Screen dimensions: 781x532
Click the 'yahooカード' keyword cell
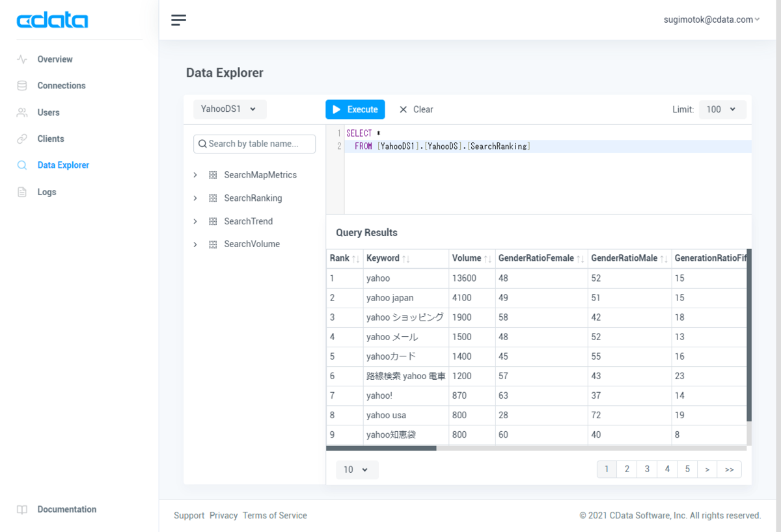(x=406, y=356)
